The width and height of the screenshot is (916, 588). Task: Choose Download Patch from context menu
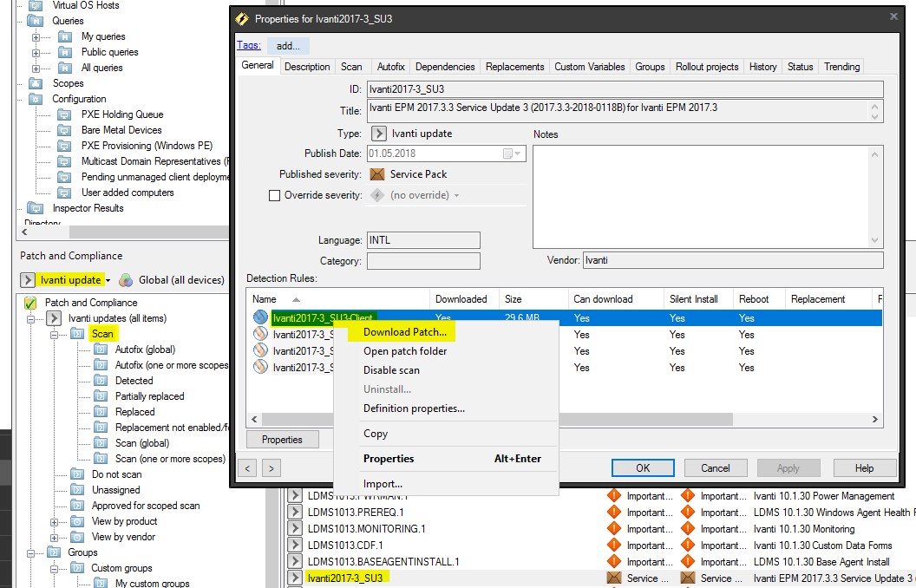406,332
